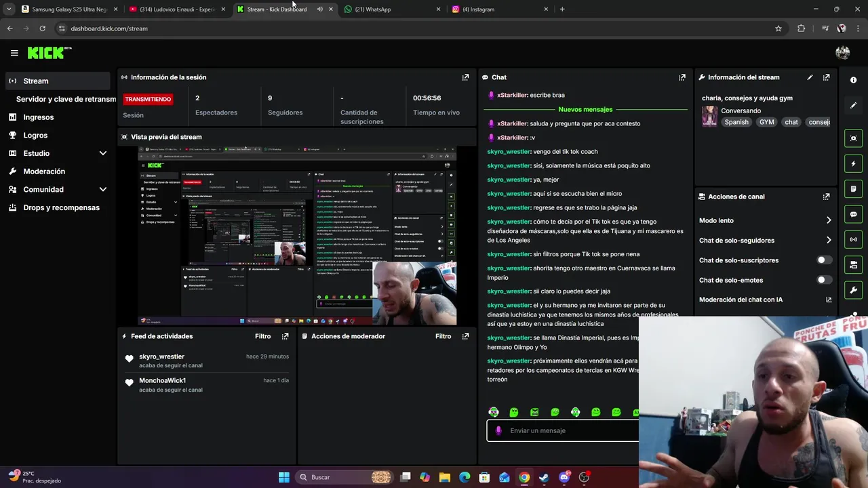
Task: Click the chat tag in stream info
Action: [x=791, y=122]
